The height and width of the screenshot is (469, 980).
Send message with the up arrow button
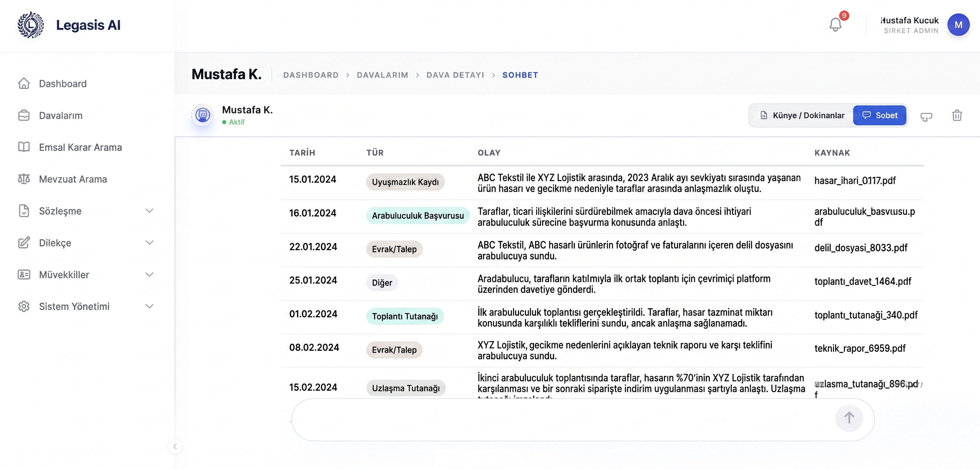click(x=849, y=418)
